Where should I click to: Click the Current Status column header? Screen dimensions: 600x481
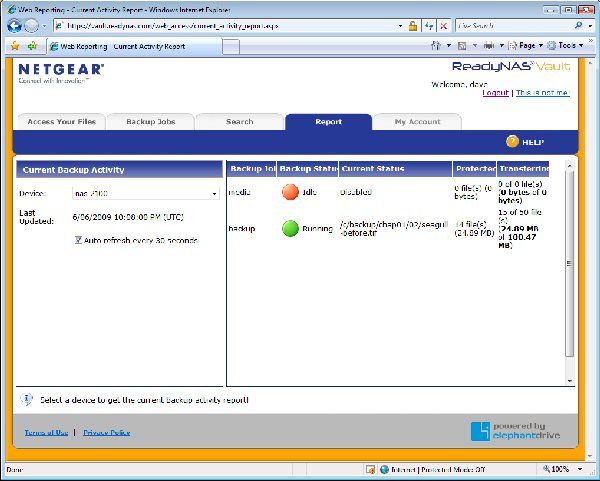[395, 169]
